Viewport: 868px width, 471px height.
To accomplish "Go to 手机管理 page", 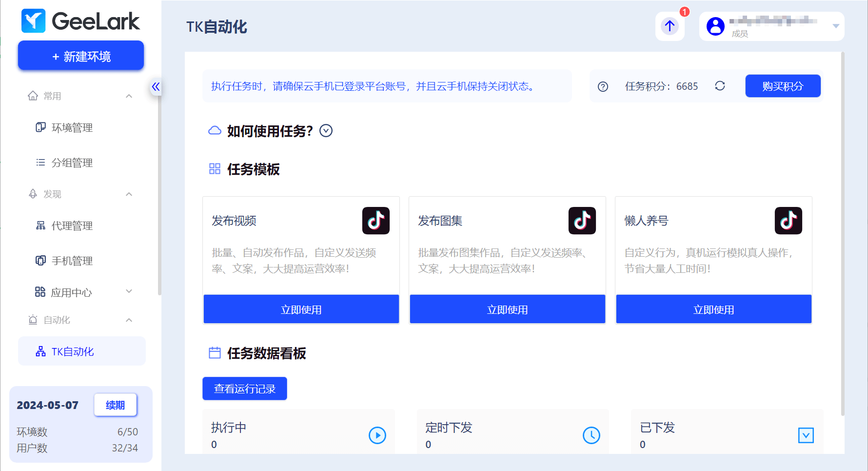I will click(x=72, y=261).
